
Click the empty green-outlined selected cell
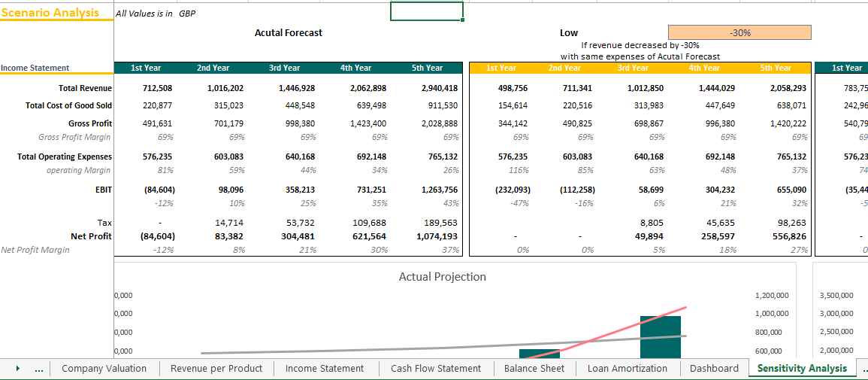click(x=426, y=12)
